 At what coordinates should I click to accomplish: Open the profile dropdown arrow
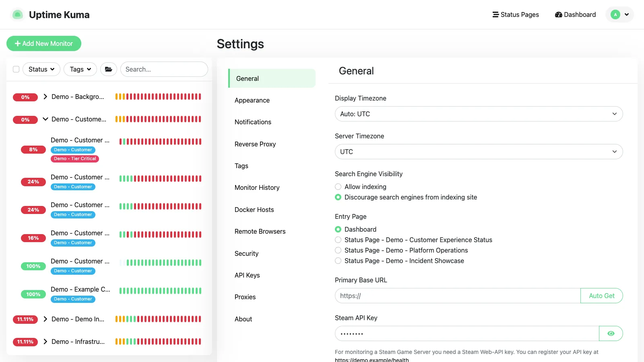pos(627,14)
